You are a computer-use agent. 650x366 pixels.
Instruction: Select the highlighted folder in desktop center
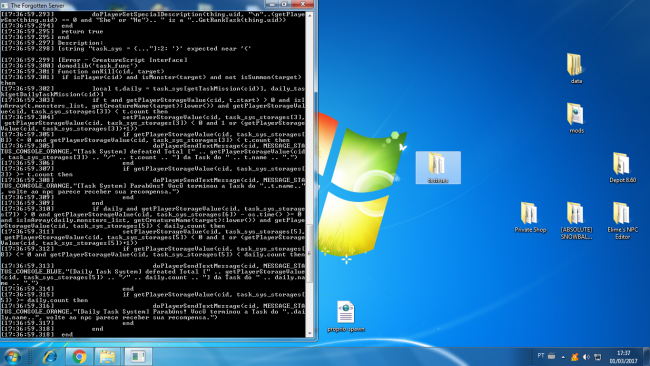pyautogui.click(x=438, y=167)
